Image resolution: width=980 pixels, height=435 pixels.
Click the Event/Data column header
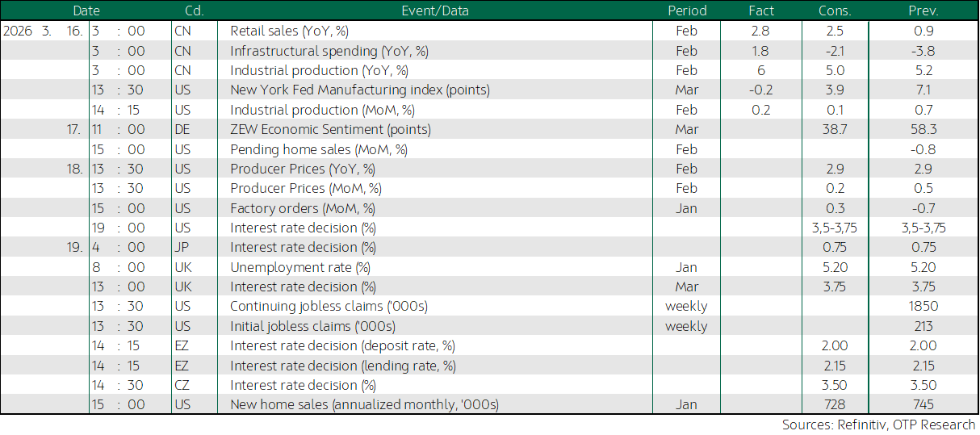coord(434,11)
